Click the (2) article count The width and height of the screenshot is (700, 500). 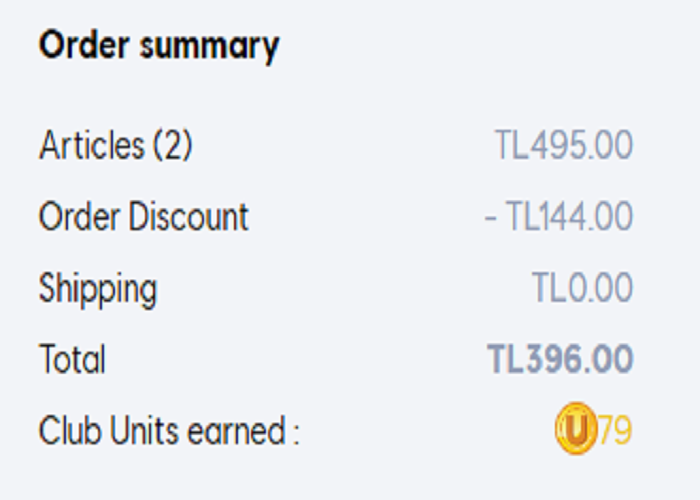coord(173,145)
